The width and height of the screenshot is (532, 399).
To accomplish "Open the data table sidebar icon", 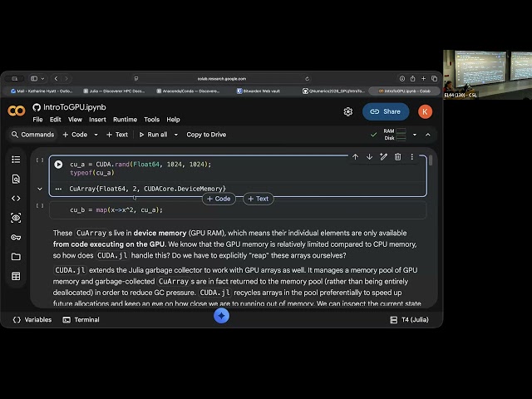I will pos(16,276).
